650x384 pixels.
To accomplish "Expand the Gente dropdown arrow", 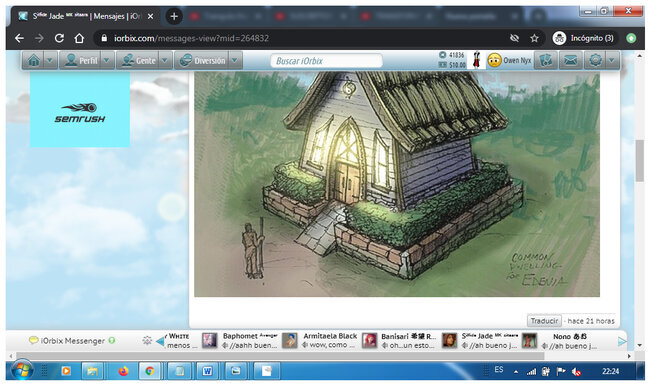I will point(165,61).
